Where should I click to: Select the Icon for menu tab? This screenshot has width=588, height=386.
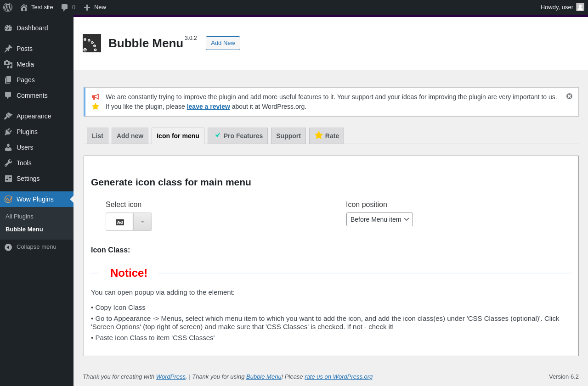[x=178, y=136]
